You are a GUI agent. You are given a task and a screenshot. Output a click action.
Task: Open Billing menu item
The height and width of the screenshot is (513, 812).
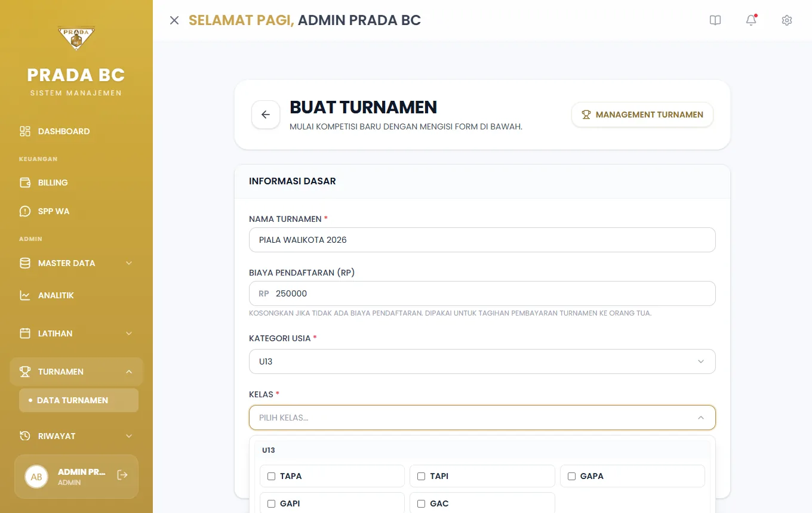pyautogui.click(x=76, y=183)
